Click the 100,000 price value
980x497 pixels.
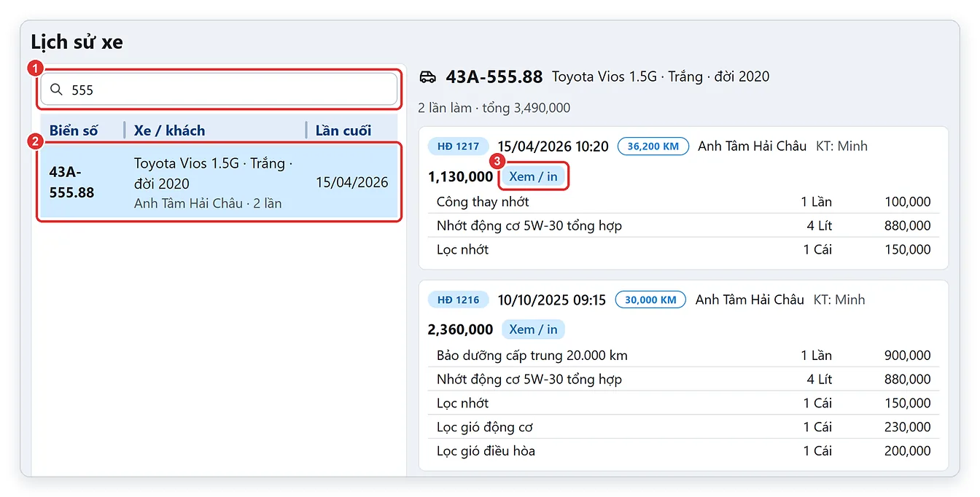pos(907,202)
